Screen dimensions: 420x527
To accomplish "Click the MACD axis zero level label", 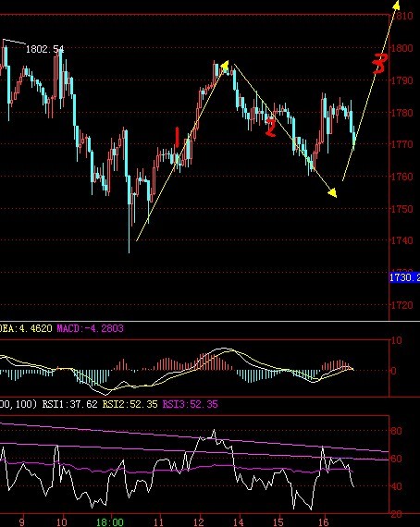I will pos(394,371).
